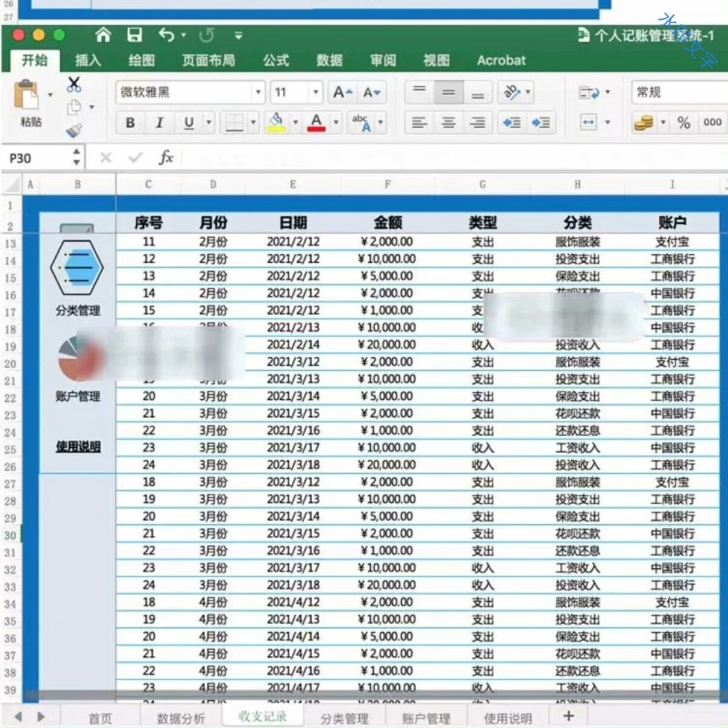Open the 使用说明 sidebar link
This screenshot has width=728, height=728.
click(x=78, y=447)
